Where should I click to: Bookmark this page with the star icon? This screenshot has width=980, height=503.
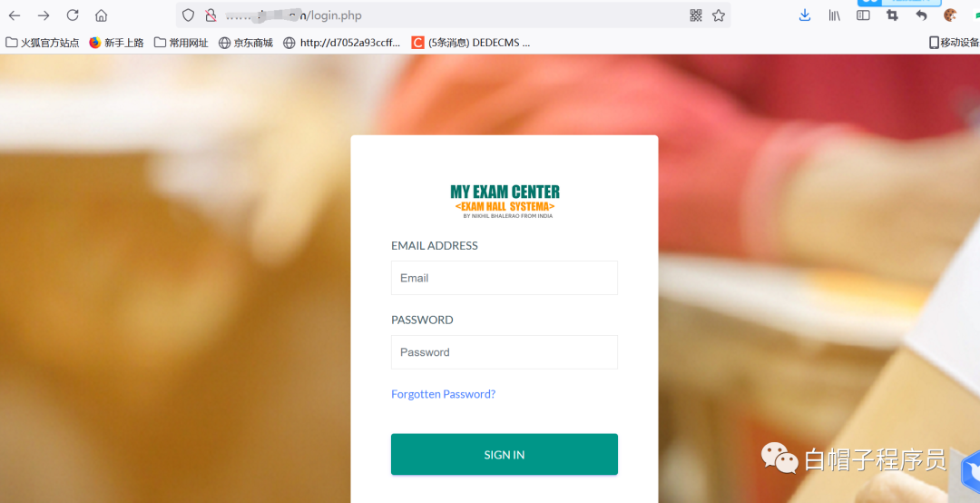point(719,15)
